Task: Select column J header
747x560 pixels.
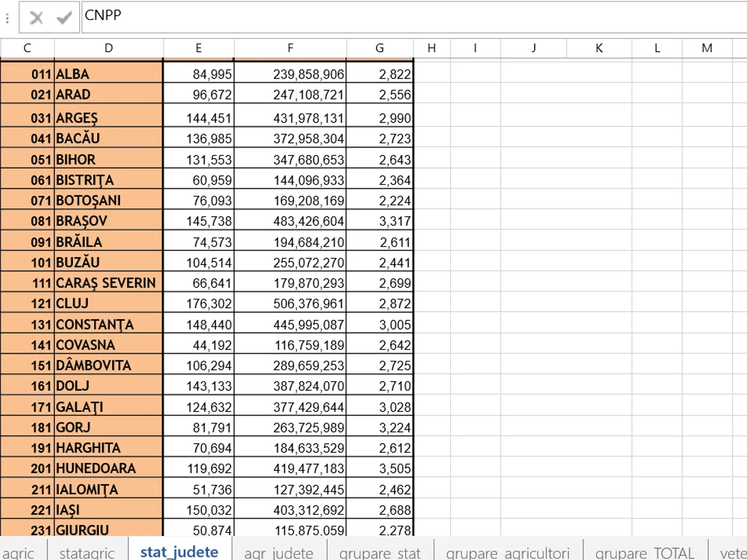Action: pos(533,48)
